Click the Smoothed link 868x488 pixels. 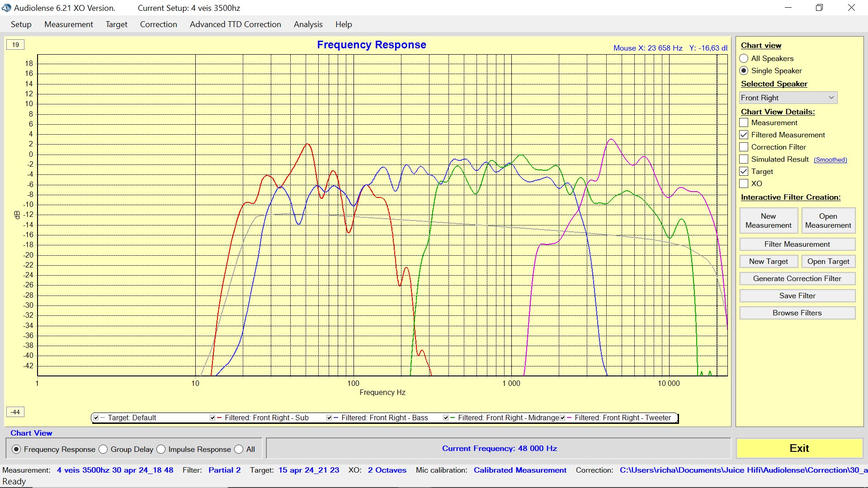click(830, 160)
